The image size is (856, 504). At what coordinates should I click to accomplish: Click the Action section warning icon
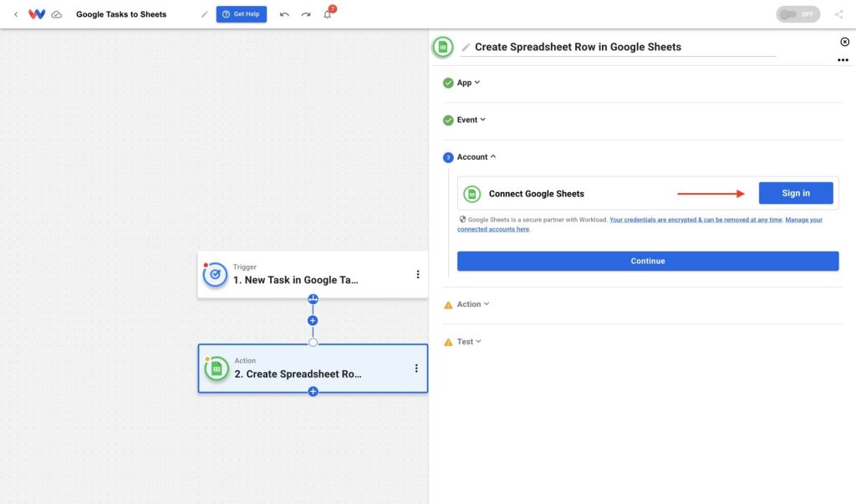pos(448,305)
